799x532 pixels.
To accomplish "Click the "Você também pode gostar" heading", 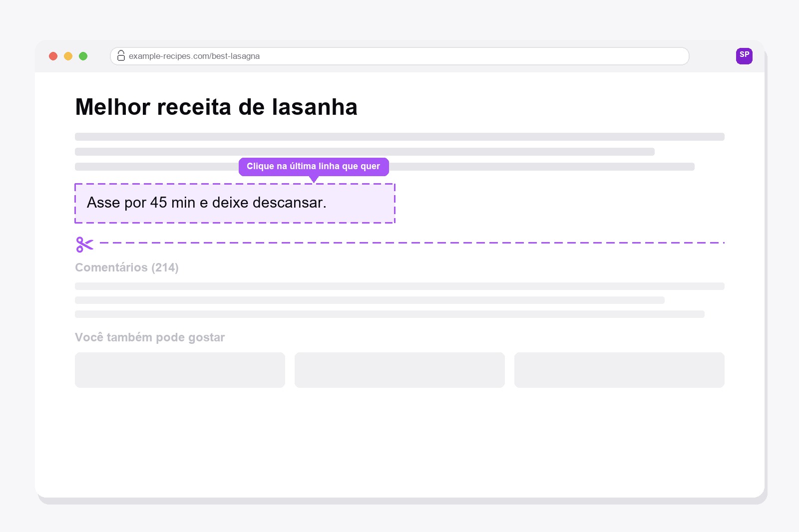I will [150, 337].
